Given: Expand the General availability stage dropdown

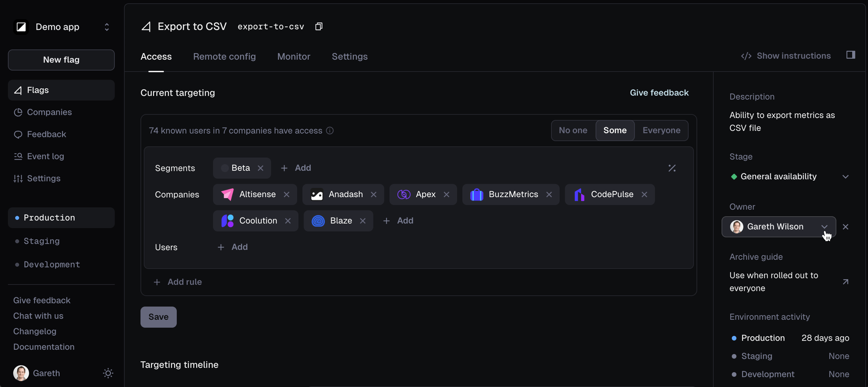Looking at the screenshot, I should (x=789, y=176).
